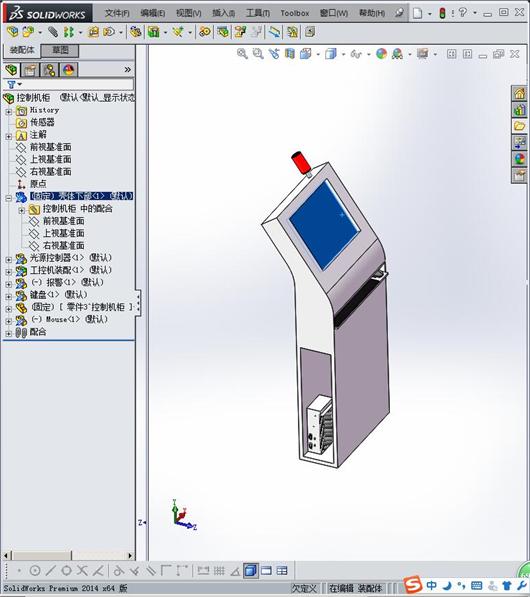Click the Show Hidden Components icon
The height and width of the screenshot is (597, 530).
pyautogui.click(x=135, y=32)
